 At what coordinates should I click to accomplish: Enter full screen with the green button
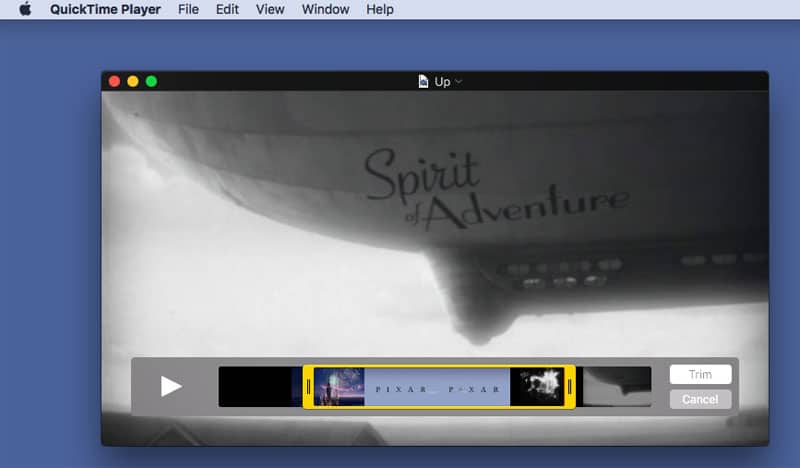tap(152, 82)
